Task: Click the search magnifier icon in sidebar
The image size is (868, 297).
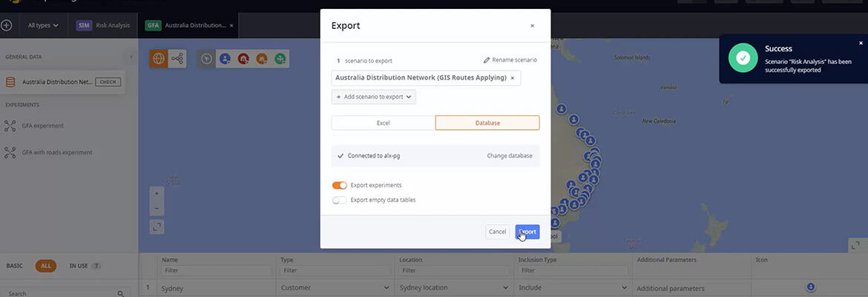Action: coord(121,293)
